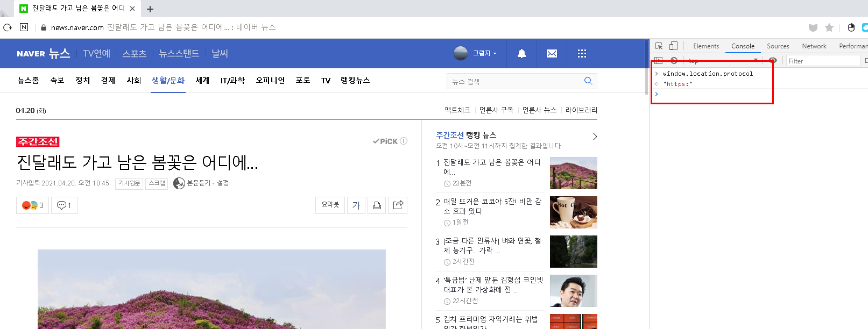Switch to the Sources tab in DevTools
Viewport: 868px width, 329px height.
coord(778,46)
